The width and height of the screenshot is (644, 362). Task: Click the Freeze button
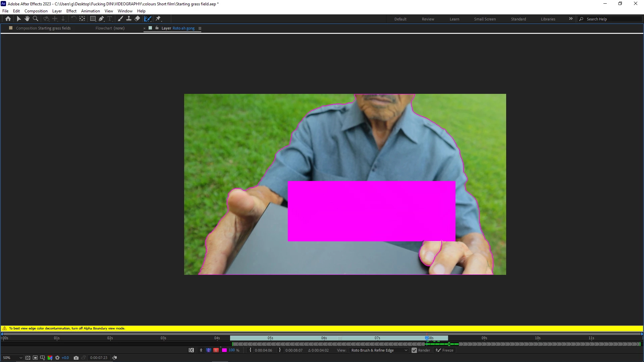pyautogui.click(x=444, y=350)
